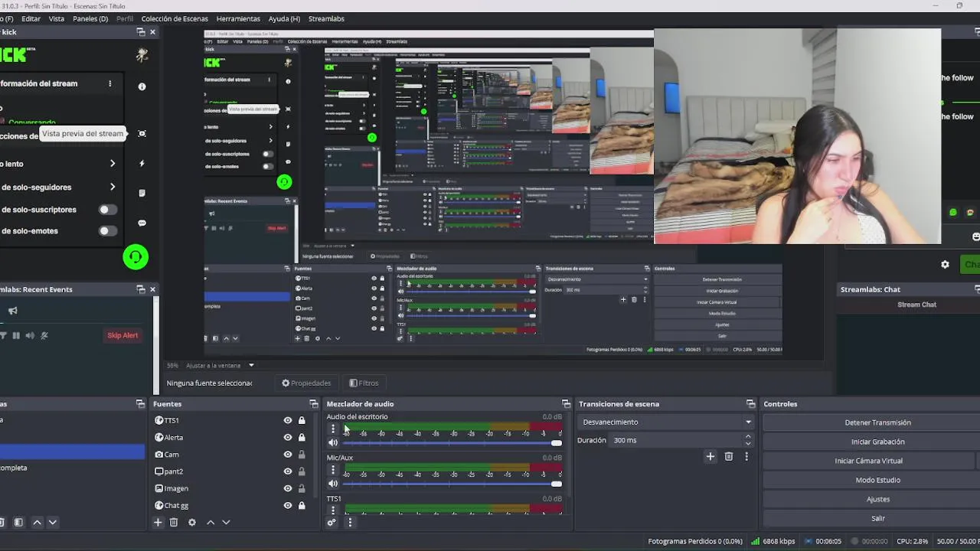Open Colección de Escenas menu
This screenshot has height=551, width=980.
[175, 18]
